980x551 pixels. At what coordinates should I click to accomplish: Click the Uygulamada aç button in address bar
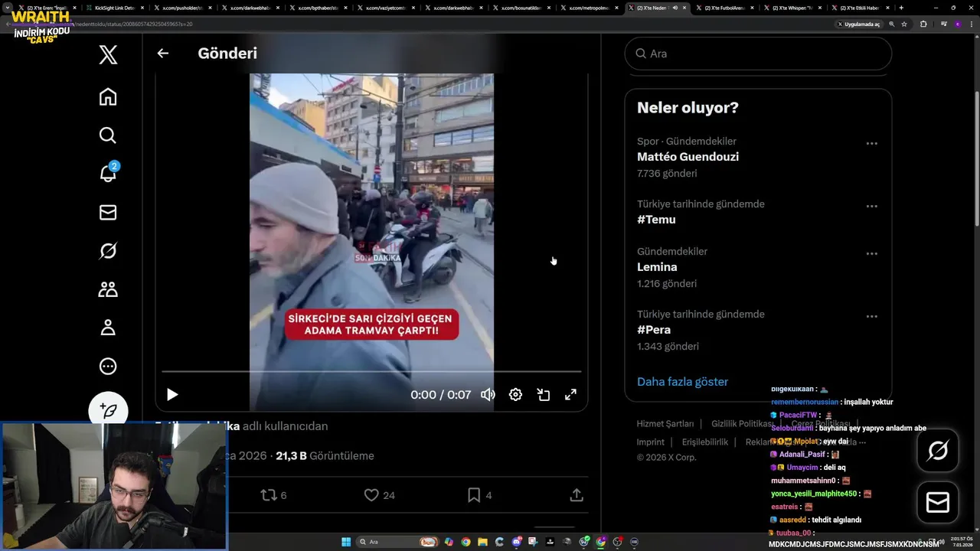pos(858,24)
